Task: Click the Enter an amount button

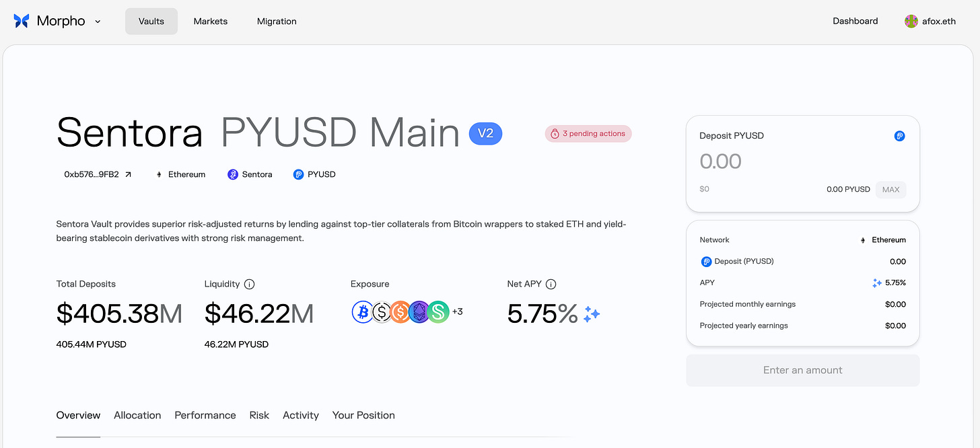Action: pyautogui.click(x=802, y=370)
